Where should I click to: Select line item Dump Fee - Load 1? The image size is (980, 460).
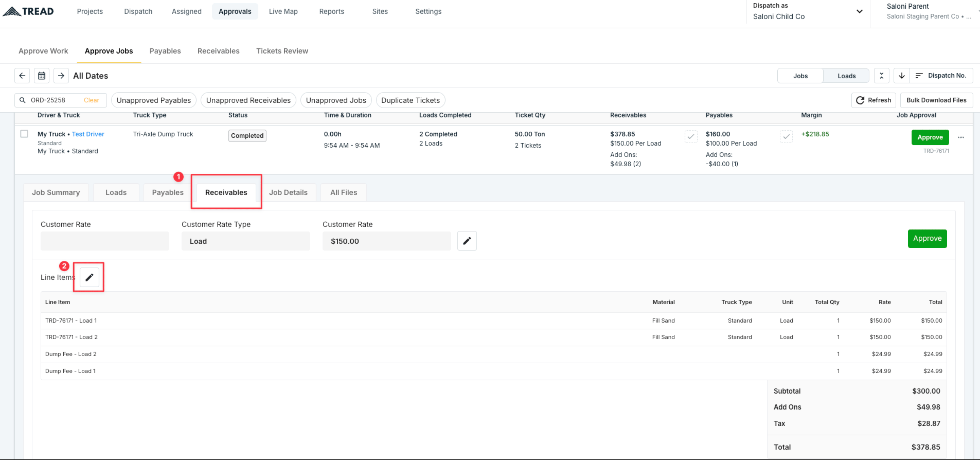coord(493,371)
